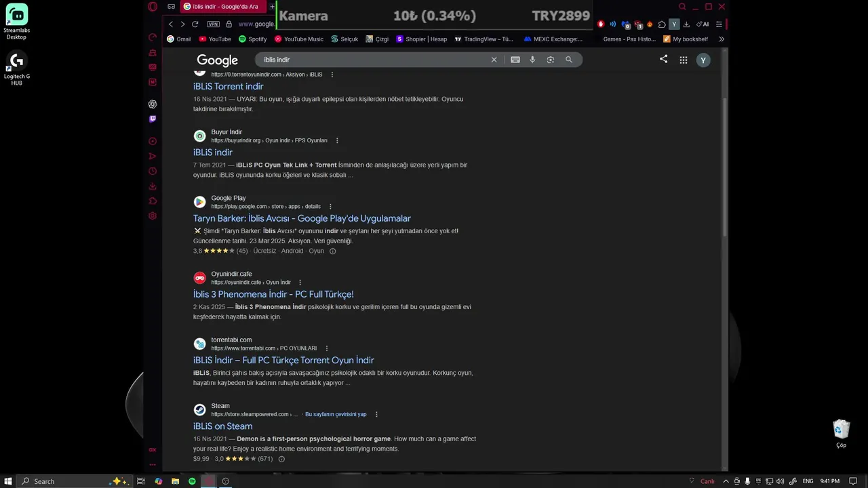Go forward using browser forward arrow

point(182,24)
